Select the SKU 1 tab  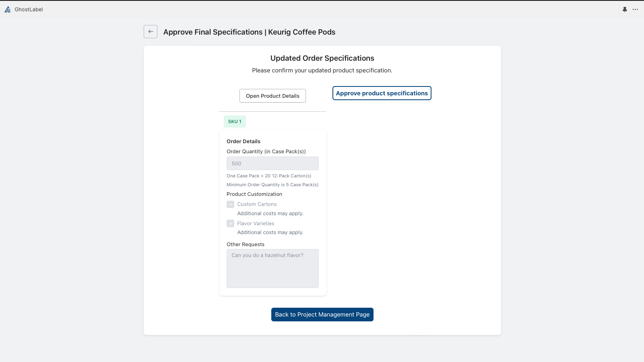pos(235,121)
